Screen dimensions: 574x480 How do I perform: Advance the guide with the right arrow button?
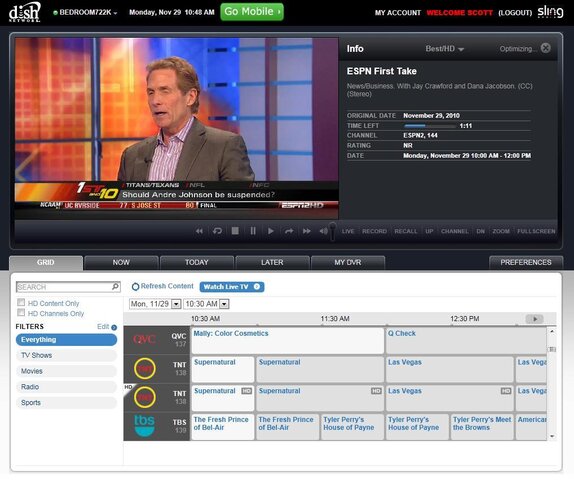pos(534,319)
